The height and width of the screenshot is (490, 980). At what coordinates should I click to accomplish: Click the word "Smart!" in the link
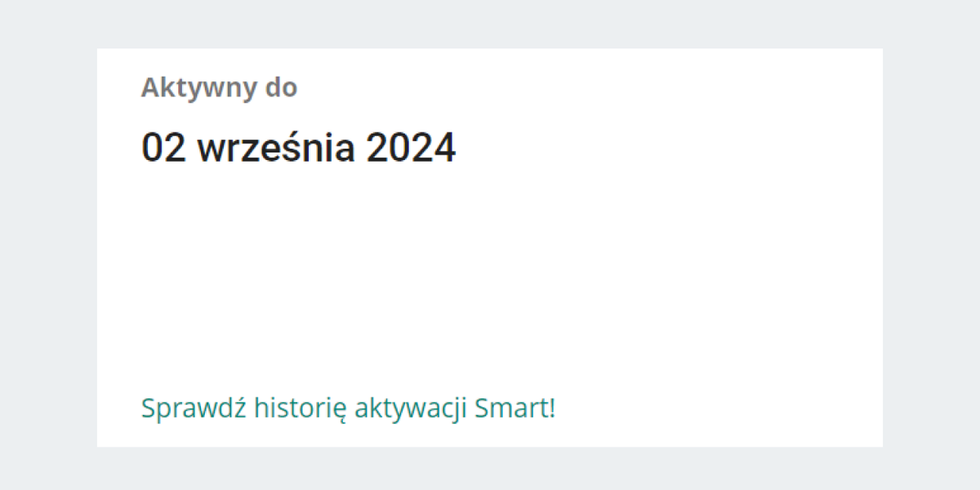point(514,408)
